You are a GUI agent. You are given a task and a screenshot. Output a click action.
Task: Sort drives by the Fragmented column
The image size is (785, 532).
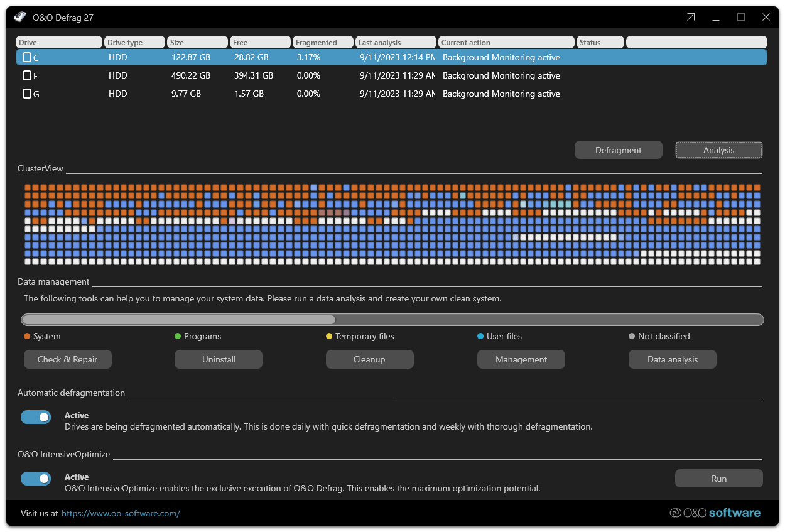tap(322, 41)
